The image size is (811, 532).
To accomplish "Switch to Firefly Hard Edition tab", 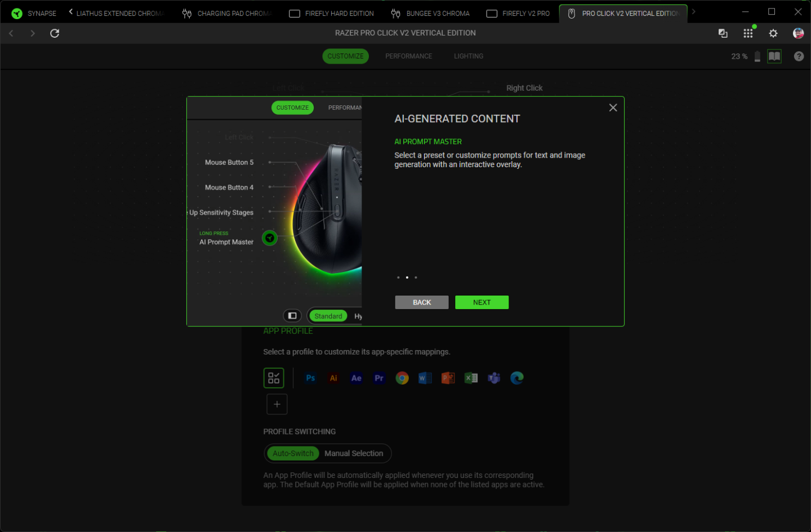I will [332, 13].
